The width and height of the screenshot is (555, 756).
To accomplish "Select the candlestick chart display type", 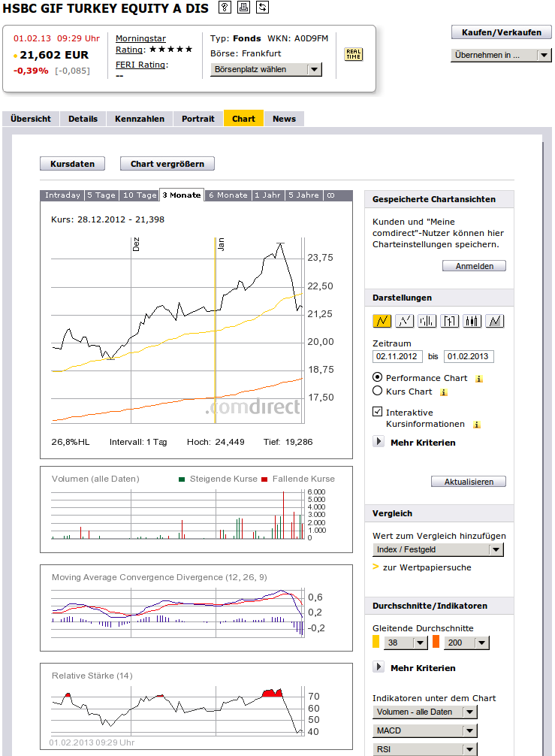I will point(472,321).
